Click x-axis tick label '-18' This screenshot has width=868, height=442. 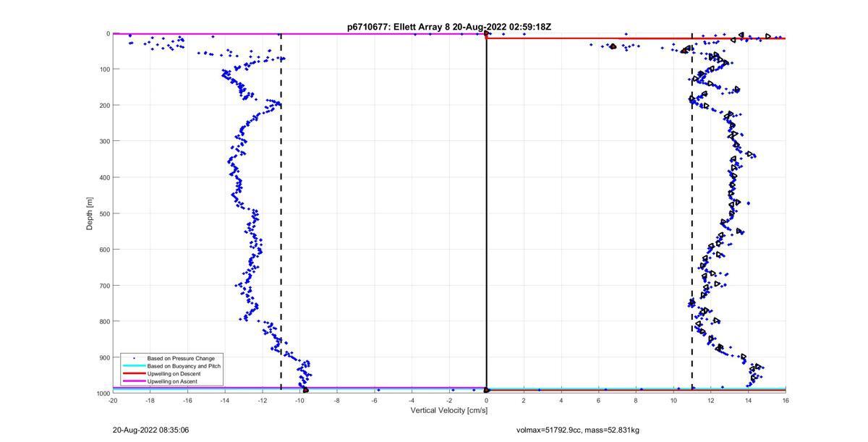click(x=150, y=400)
